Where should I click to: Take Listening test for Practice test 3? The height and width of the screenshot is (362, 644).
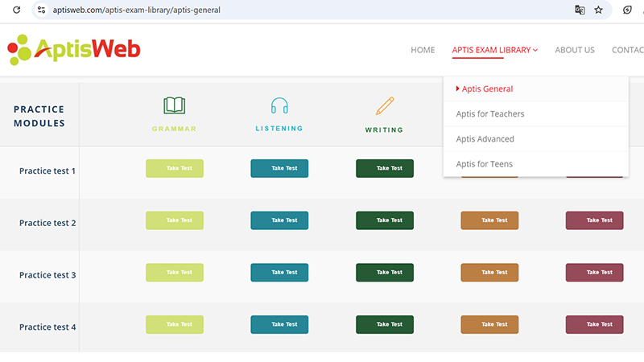click(279, 273)
